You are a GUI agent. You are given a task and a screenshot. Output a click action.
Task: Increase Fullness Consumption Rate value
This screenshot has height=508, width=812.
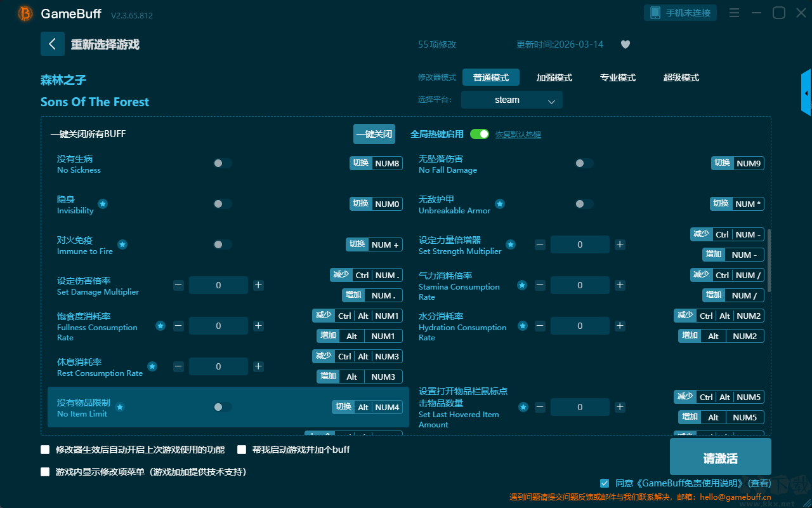point(258,326)
